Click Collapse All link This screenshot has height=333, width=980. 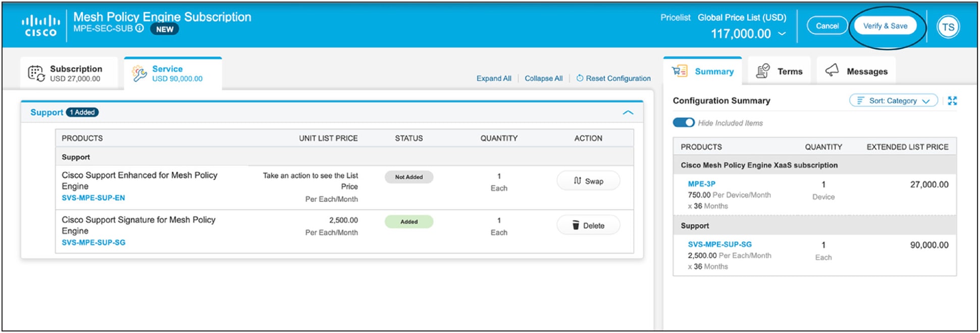coord(543,78)
